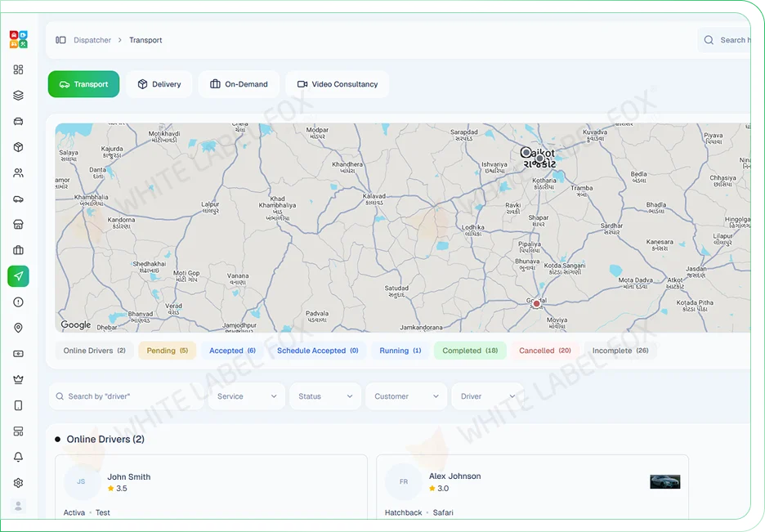The height and width of the screenshot is (532, 765).
Task: Filter by Accepted (6) status
Action: [x=233, y=351]
